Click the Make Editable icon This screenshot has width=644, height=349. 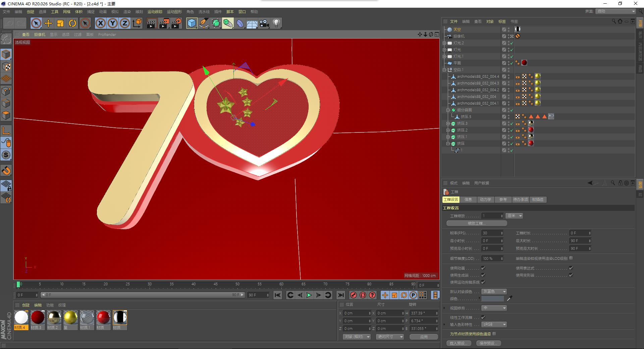click(6, 39)
